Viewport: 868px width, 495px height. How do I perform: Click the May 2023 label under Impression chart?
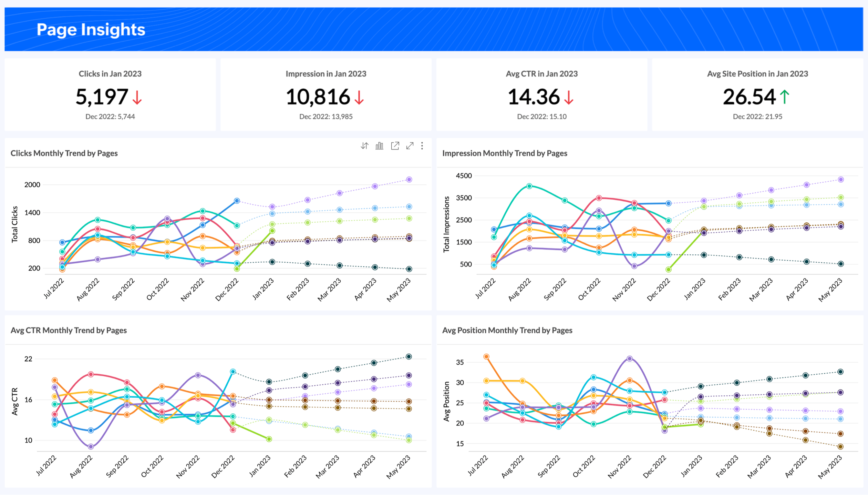tap(830, 290)
